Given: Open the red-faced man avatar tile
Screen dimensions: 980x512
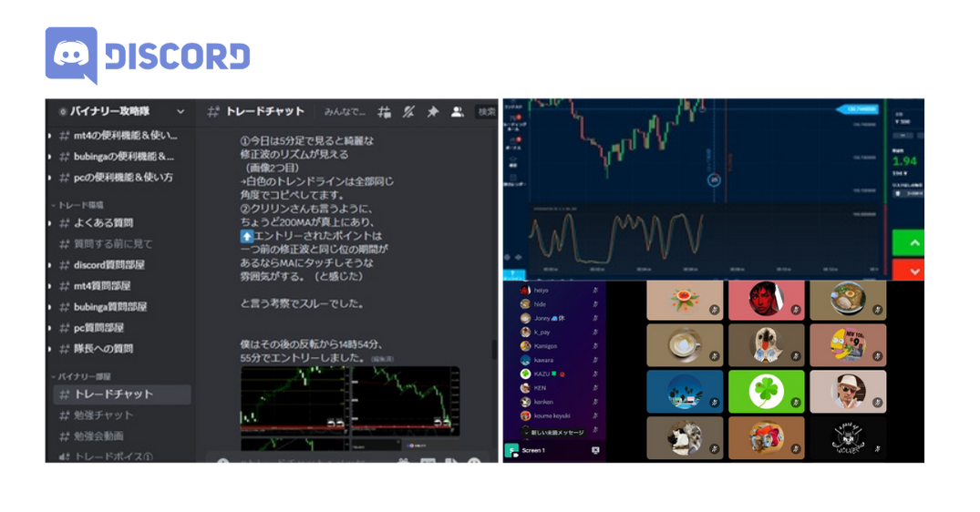Looking at the screenshot, I should click(x=767, y=301).
